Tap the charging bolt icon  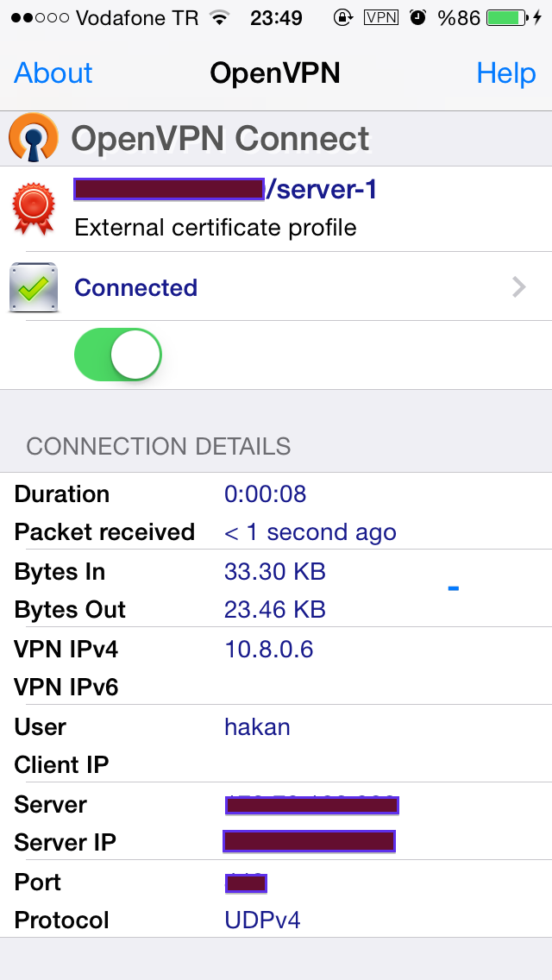[x=537, y=17]
